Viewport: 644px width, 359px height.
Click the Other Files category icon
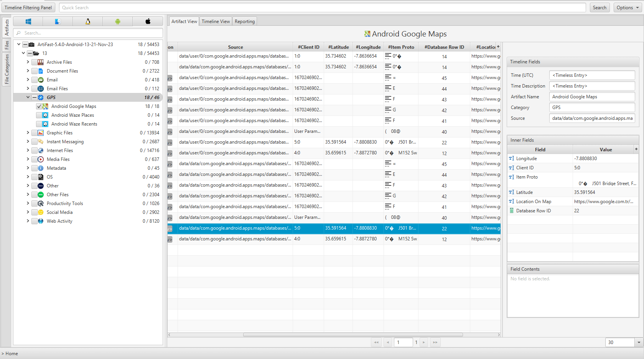[x=41, y=195]
